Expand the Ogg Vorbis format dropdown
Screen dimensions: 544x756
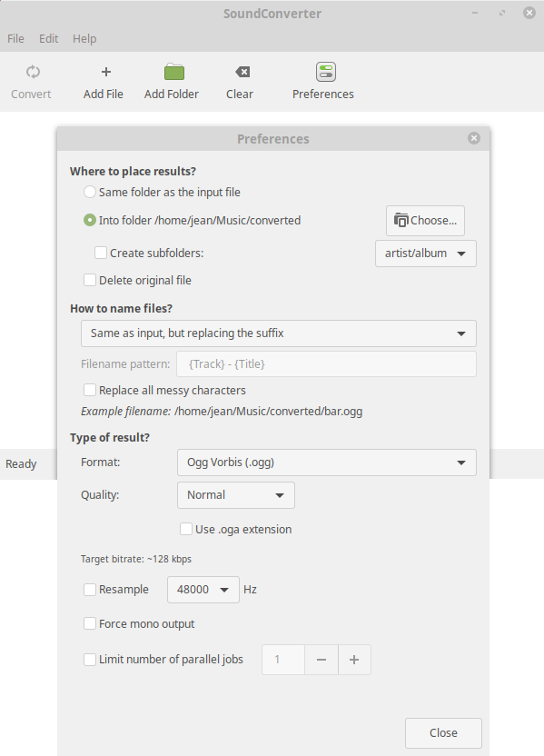pos(327,463)
